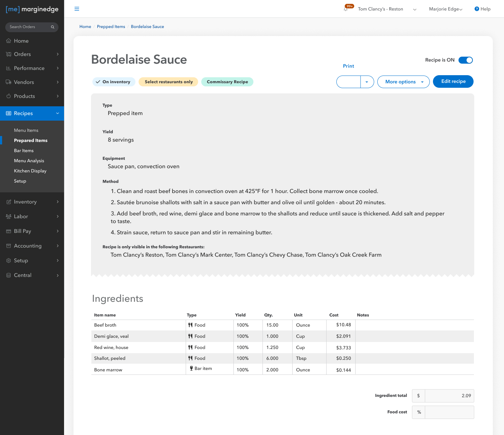Open Menu Analysis in the Recipes submenu

click(x=29, y=161)
